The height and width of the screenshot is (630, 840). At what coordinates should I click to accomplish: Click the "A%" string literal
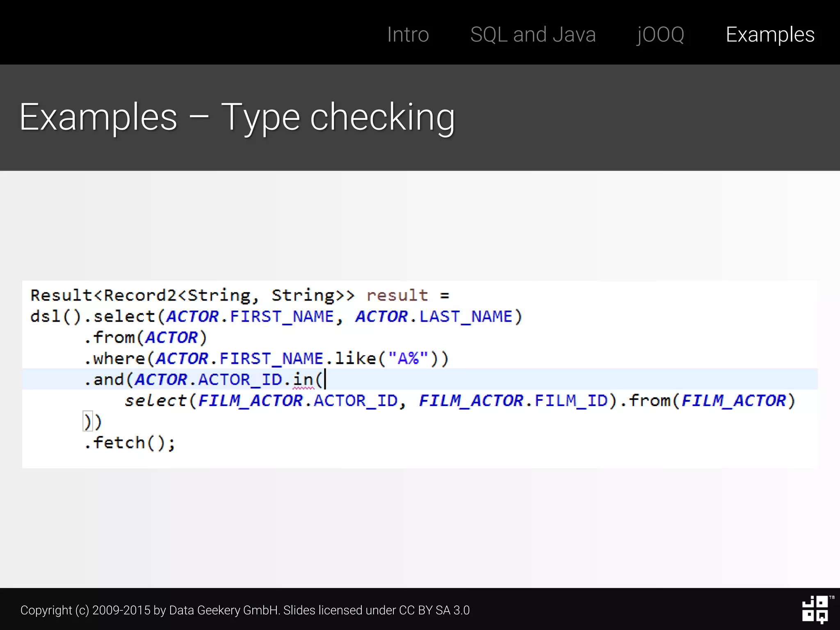pos(408,358)
